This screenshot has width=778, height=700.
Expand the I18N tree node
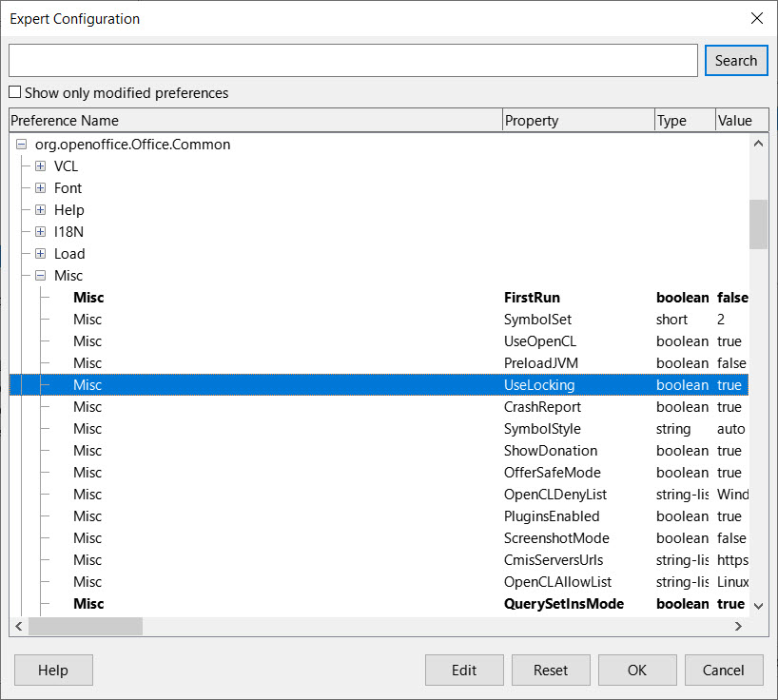click(x=41, y=232)
